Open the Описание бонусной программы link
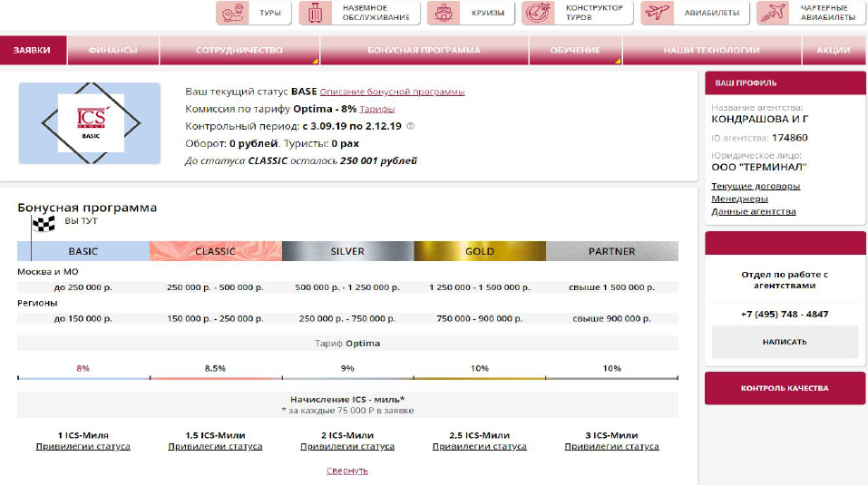This screenshot has width=868, height=485. 392,92
